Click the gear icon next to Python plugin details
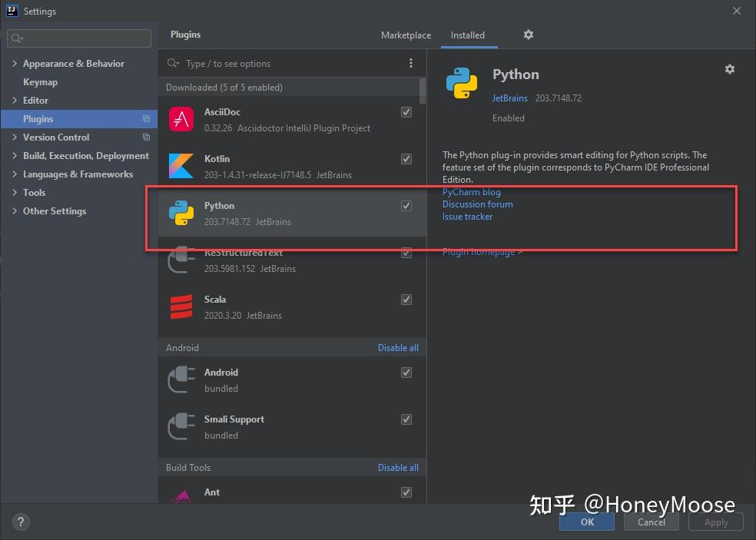756x540 pixels. coord(729,69)
